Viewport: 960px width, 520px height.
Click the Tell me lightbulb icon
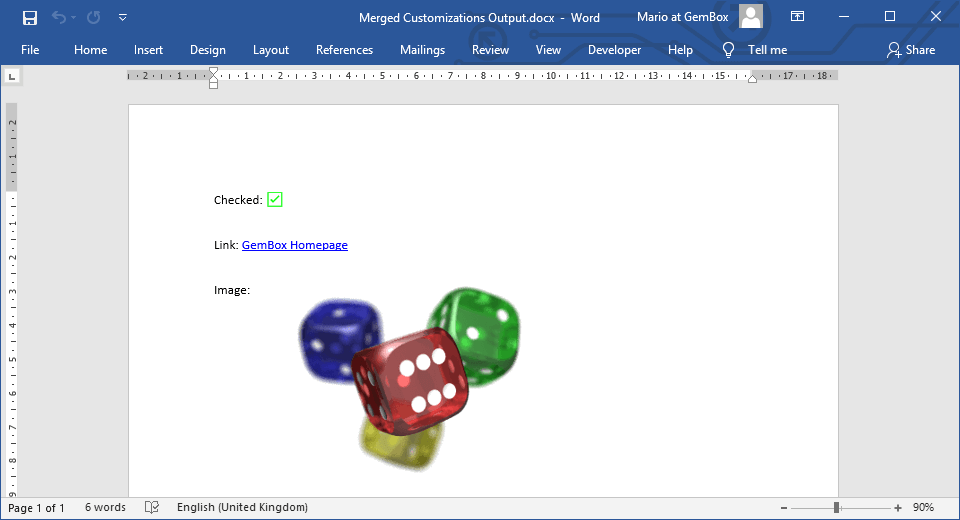pyautogui.click(x=728, y=50)
